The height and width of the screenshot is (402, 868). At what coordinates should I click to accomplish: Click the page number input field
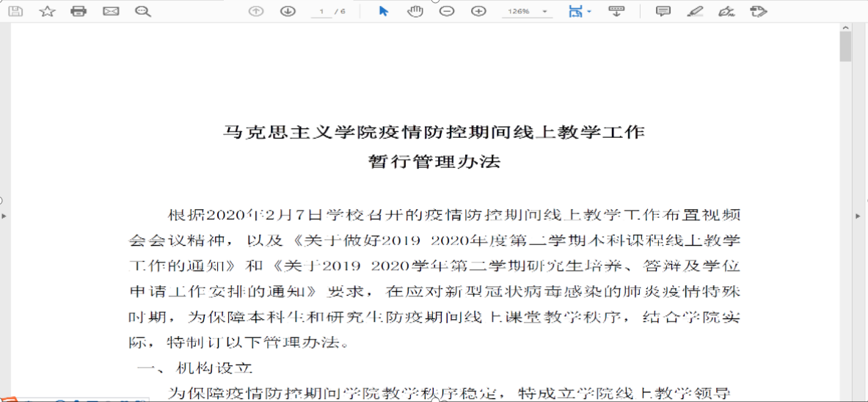coord(321,12)
